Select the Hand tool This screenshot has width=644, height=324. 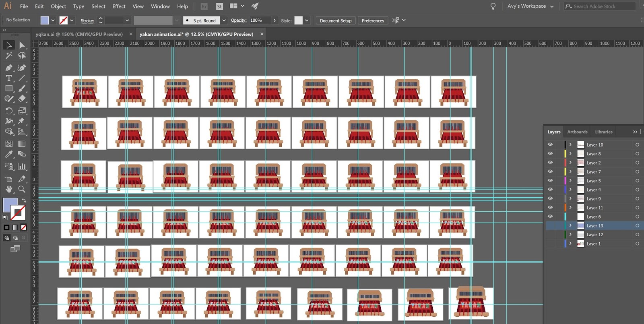click(x=9, y=189)
